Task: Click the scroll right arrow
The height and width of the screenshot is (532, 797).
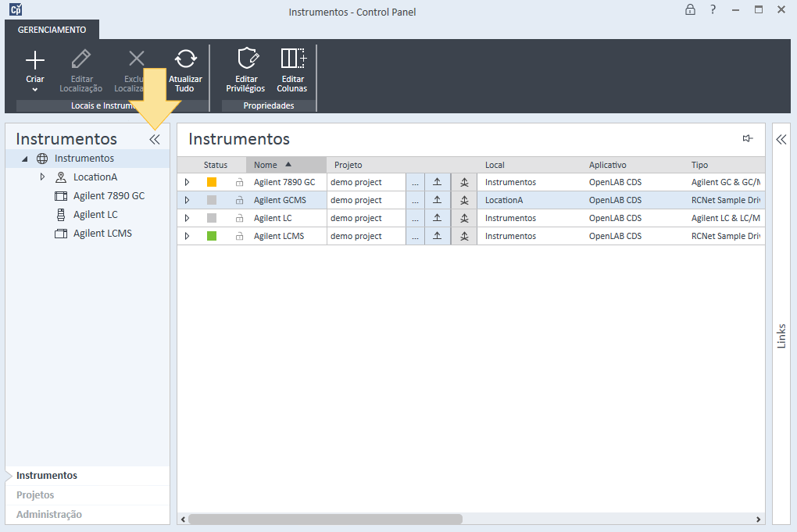Action: tap(759, 520)
